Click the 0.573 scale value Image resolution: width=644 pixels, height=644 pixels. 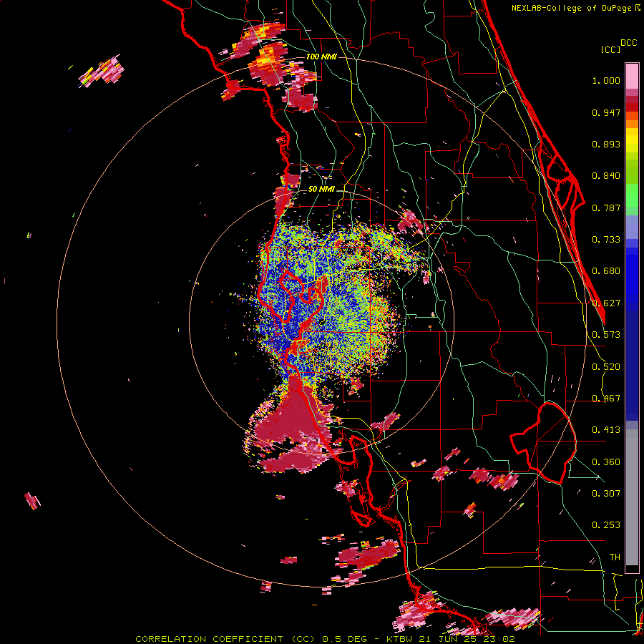coord(606,335)
